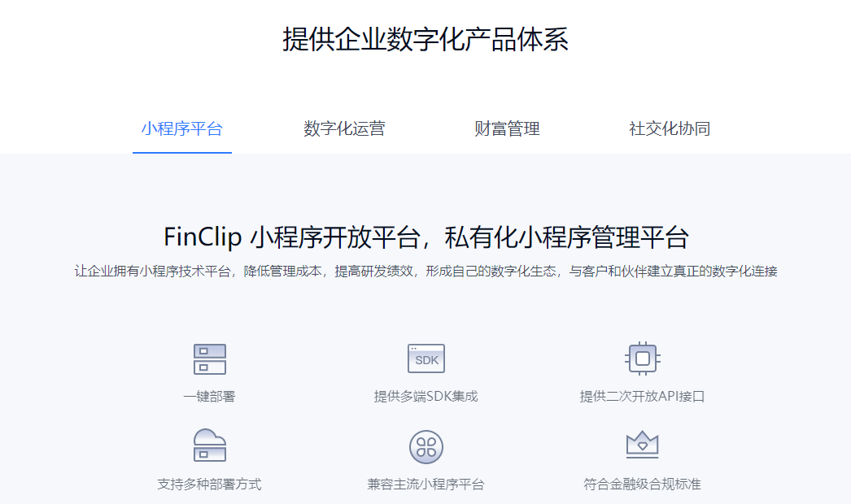Click the 提供二次开放API接口 label
Viewport: 851px width, 504px height.
pos(642,397)
